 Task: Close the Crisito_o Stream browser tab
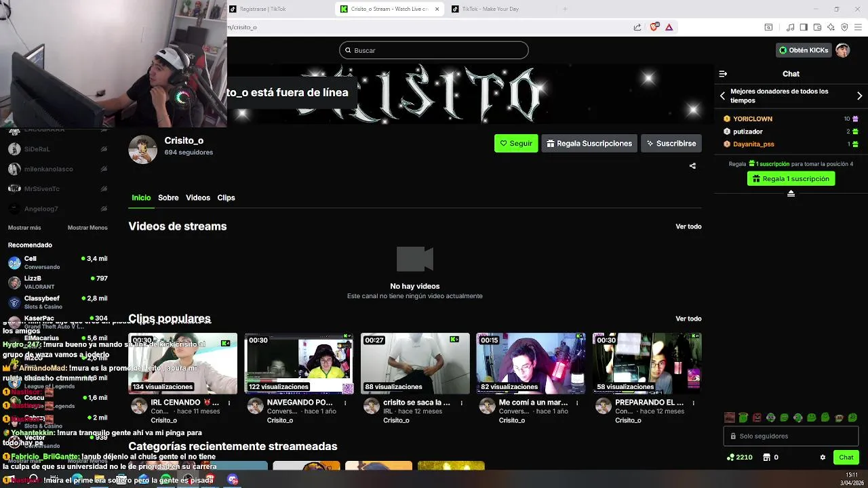(437, 9)
